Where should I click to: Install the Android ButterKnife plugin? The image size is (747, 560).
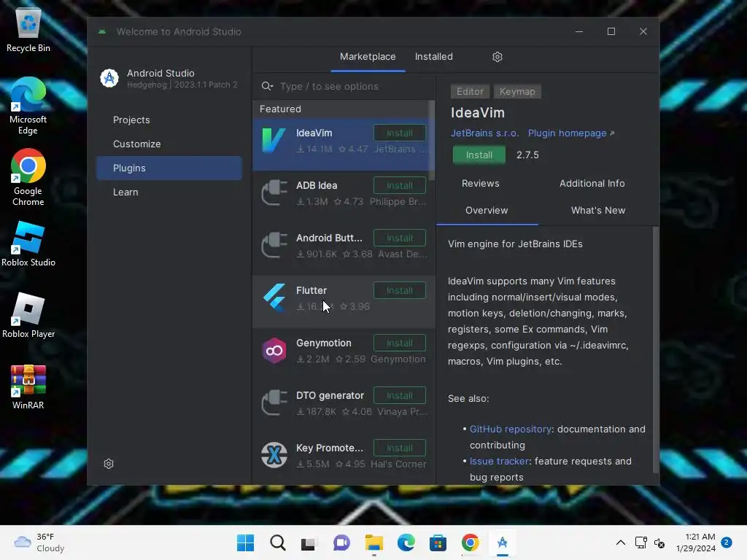point(399,238)
